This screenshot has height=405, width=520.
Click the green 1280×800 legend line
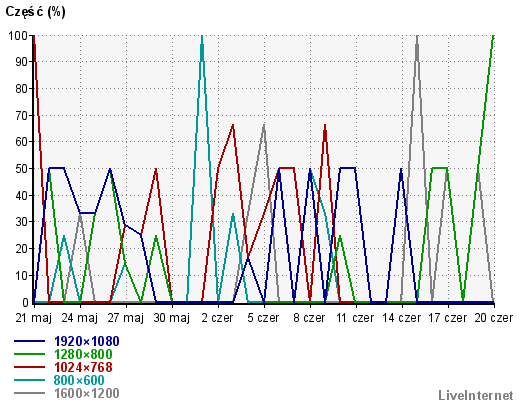click(x=29, y=354)
